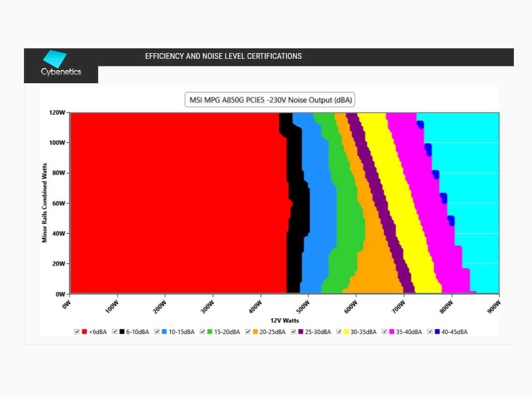Click the 500W x-axis tick label
Viewport: 532px width, 399px height.
pos(303,307)
